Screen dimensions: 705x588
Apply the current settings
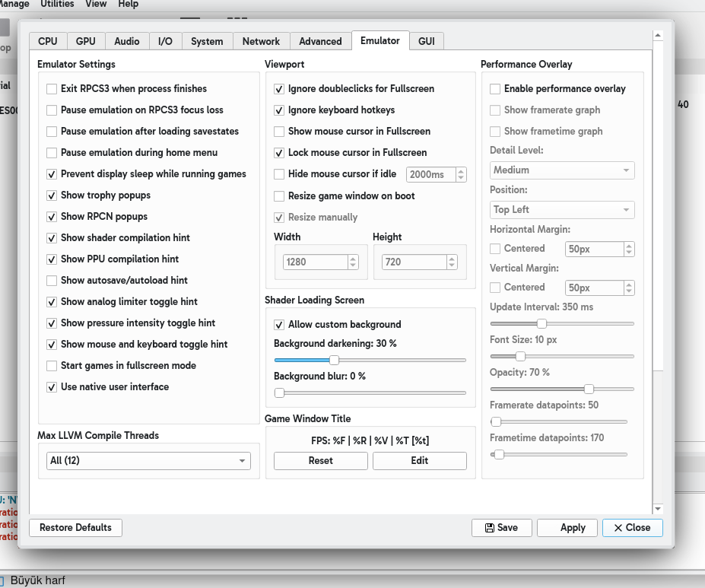(567, 528)
